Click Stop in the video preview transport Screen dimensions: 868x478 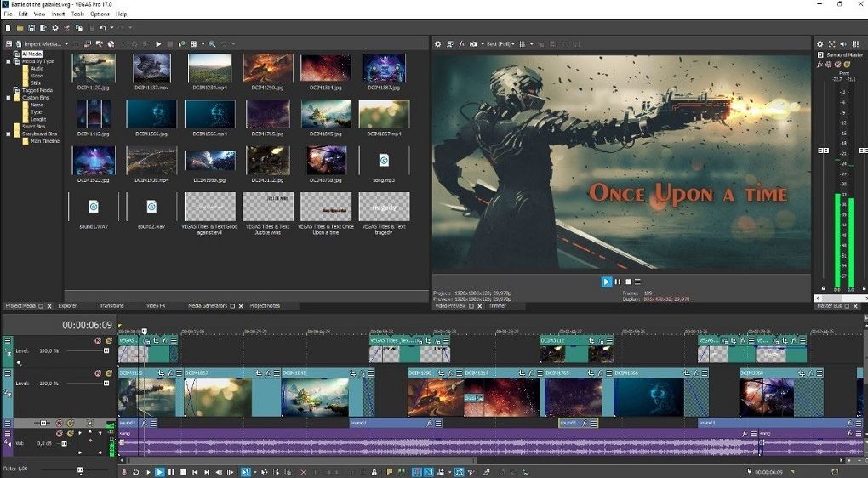tap(628, 282)
